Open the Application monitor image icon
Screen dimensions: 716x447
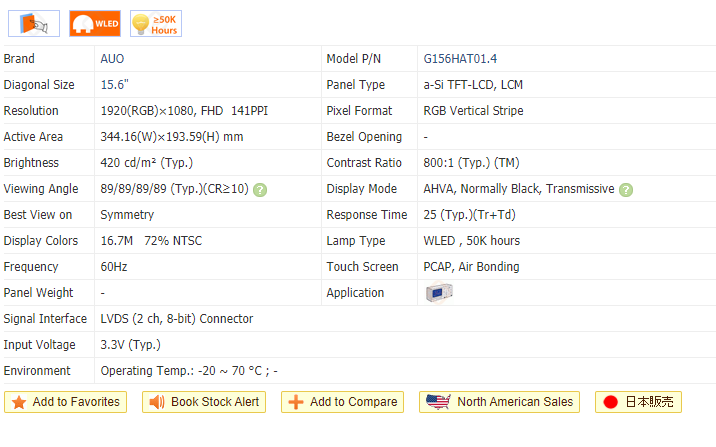pyautogui.click(x=440, y=293)
